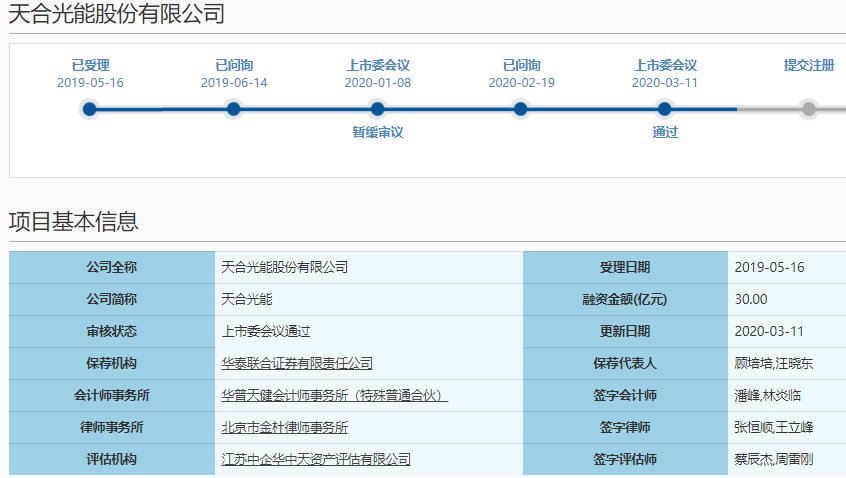This screenshot has width=846, height=478.
Task: Click the 天合光能股份有限公司 page title
Action: [x=116, y=15]
